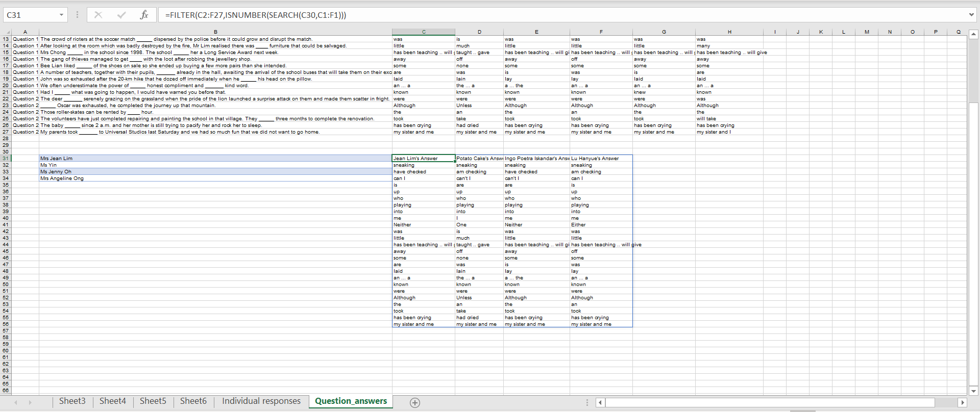Viewport: 980px width, 412px height.
Task: Select row 31 header
Action: click(6, 159)
